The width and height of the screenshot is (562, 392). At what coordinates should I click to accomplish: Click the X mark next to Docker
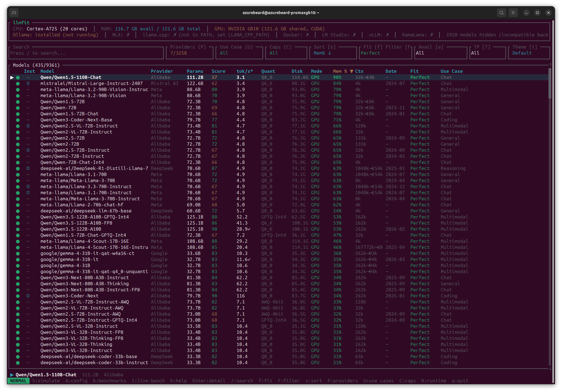pos(307,35)
